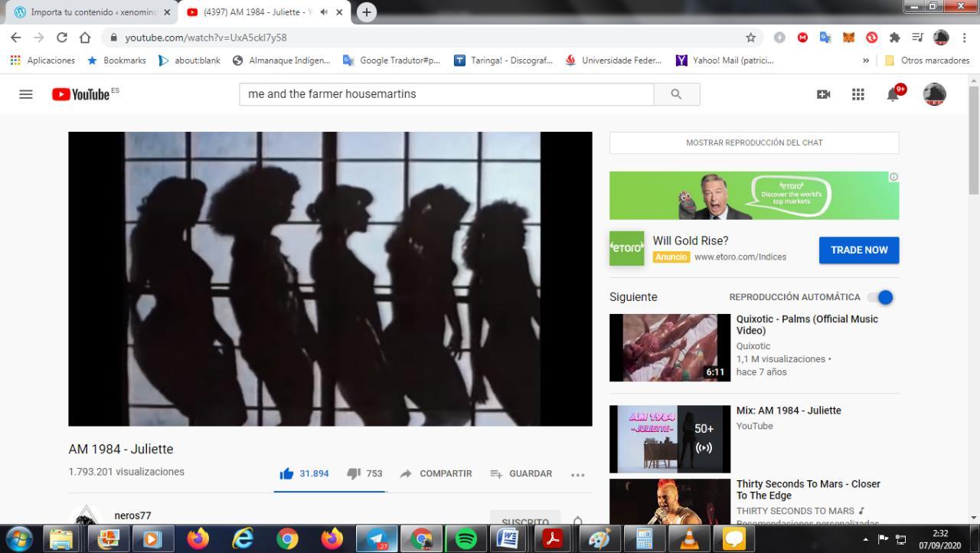Select the AM 1984 - Juliette YouTube tab

[x=264, y=12]
